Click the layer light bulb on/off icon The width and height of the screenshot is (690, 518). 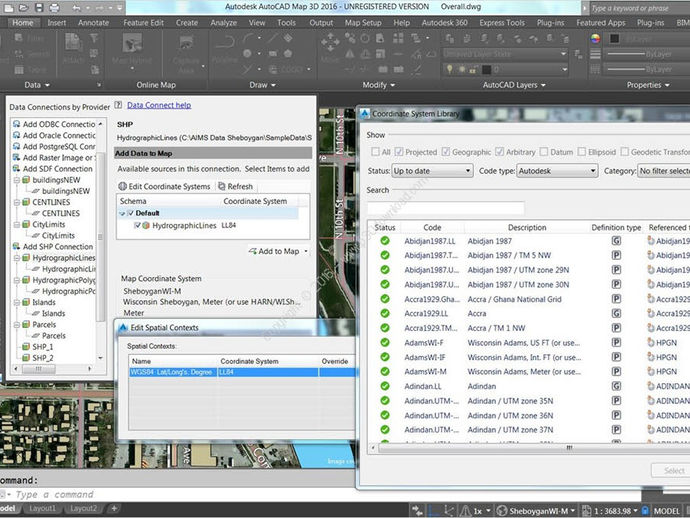pos(449,69)
